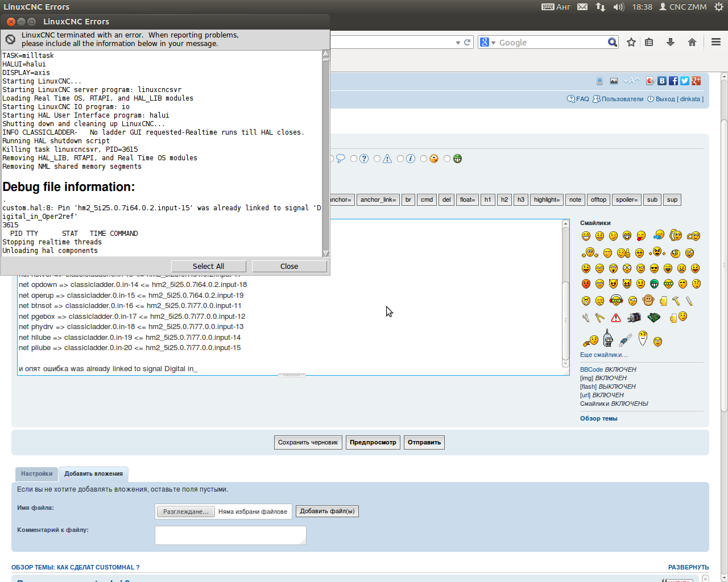Click the VK share icon
This screenshot has width=728, height=582.
662,81
